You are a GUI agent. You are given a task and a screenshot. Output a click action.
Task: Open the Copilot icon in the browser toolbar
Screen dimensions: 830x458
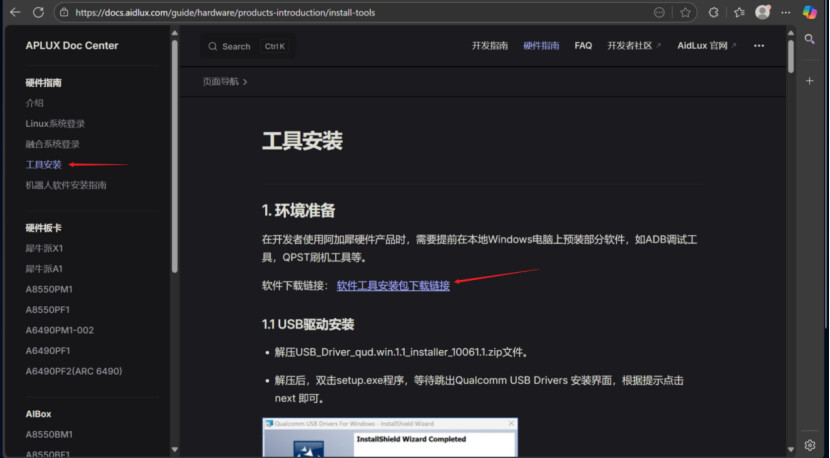[811, 13]
